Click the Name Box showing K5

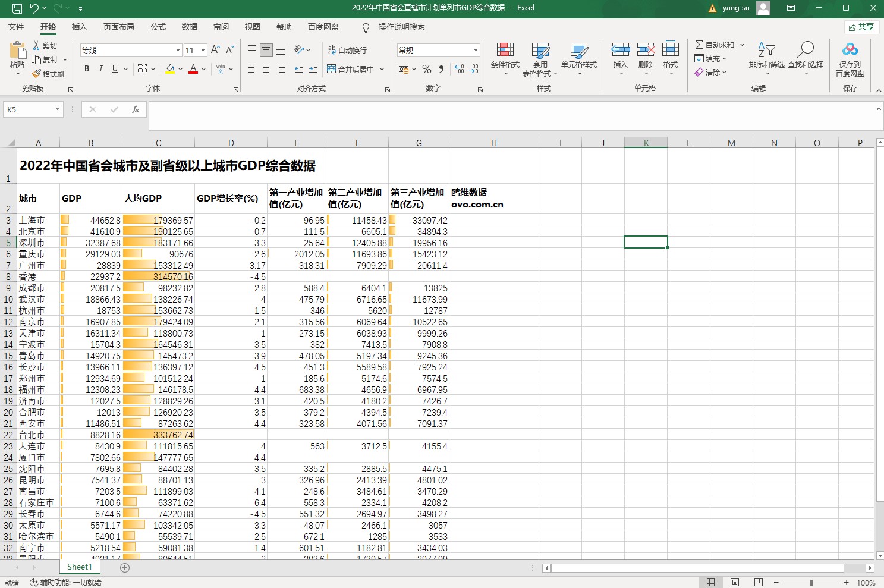click(33, 109)
